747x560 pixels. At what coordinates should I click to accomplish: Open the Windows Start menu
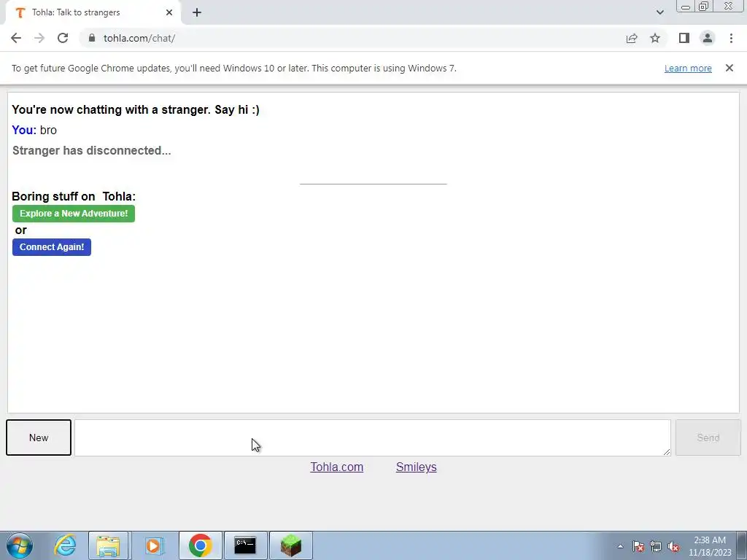pyautogui.click(x=20, y=545)
